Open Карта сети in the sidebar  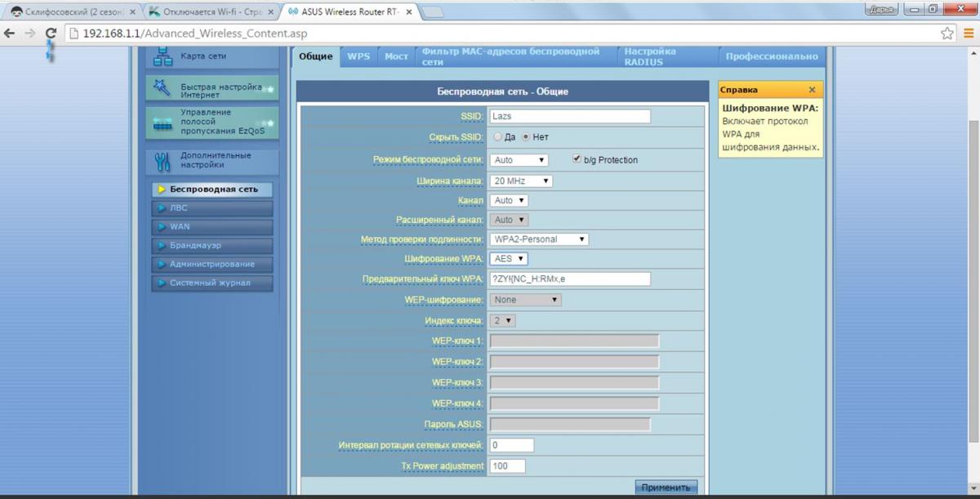click(212, 57)
